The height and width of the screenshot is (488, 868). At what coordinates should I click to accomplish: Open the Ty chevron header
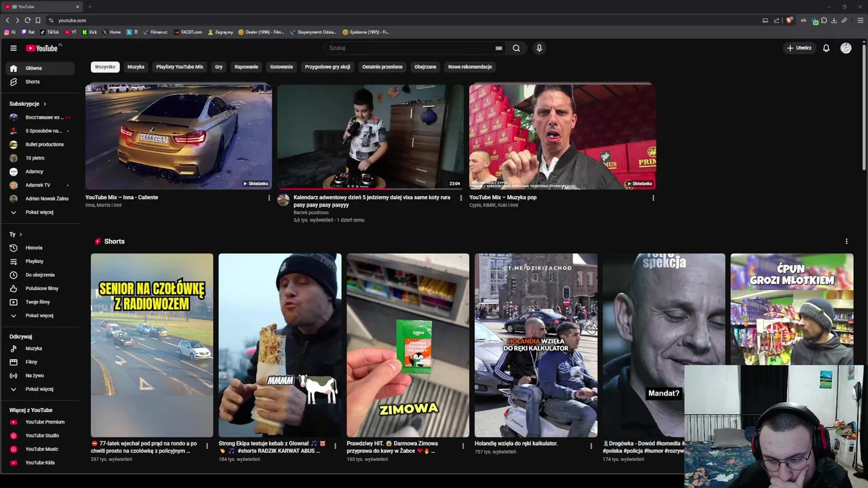16,234
